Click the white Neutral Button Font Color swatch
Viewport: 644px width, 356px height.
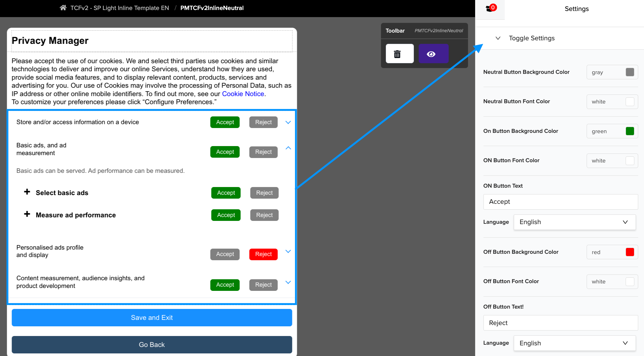[x=630, y=102]
